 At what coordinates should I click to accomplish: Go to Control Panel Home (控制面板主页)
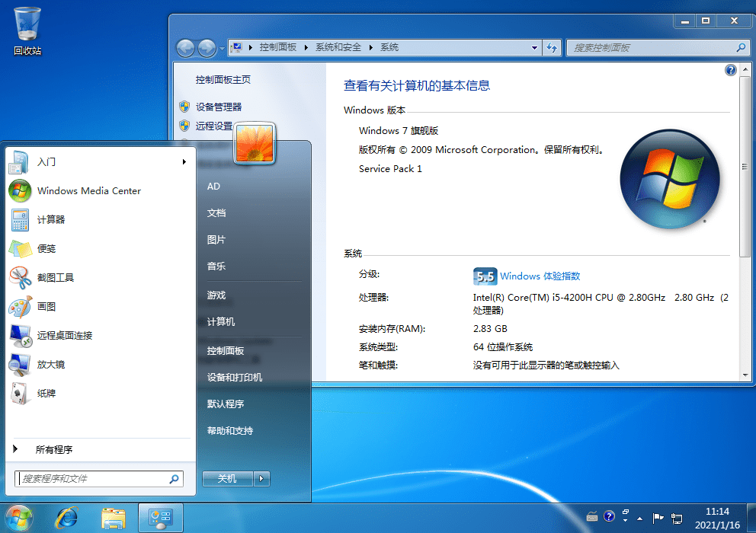[223, 79]
